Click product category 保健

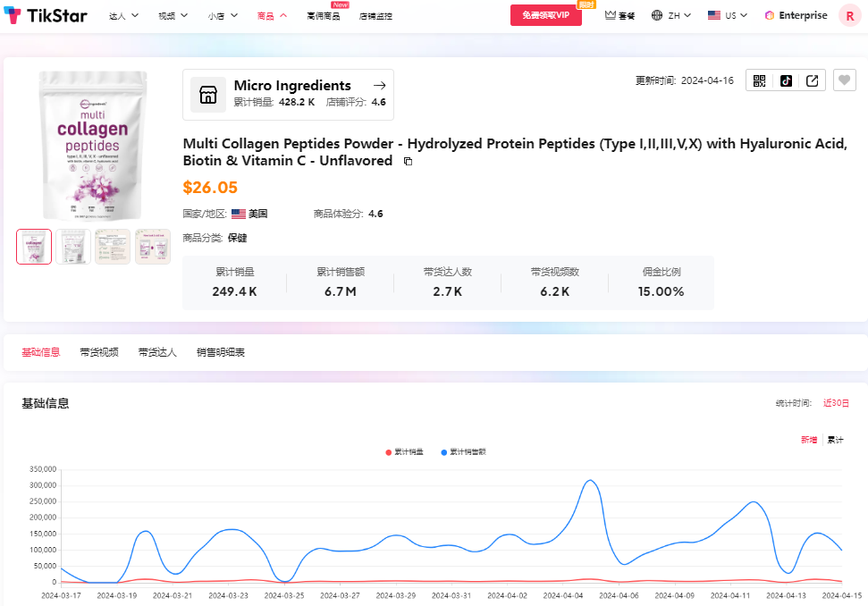pos(238,238)
